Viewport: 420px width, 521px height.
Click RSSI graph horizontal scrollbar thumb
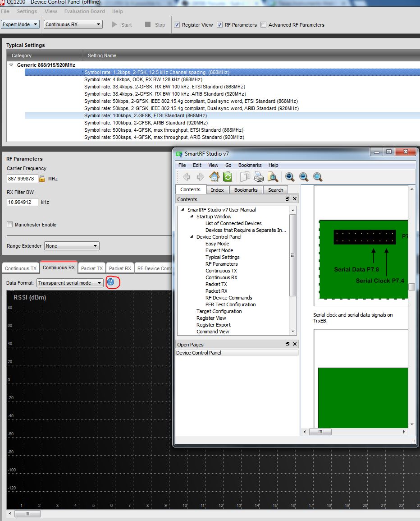click(x=27, y=514)
